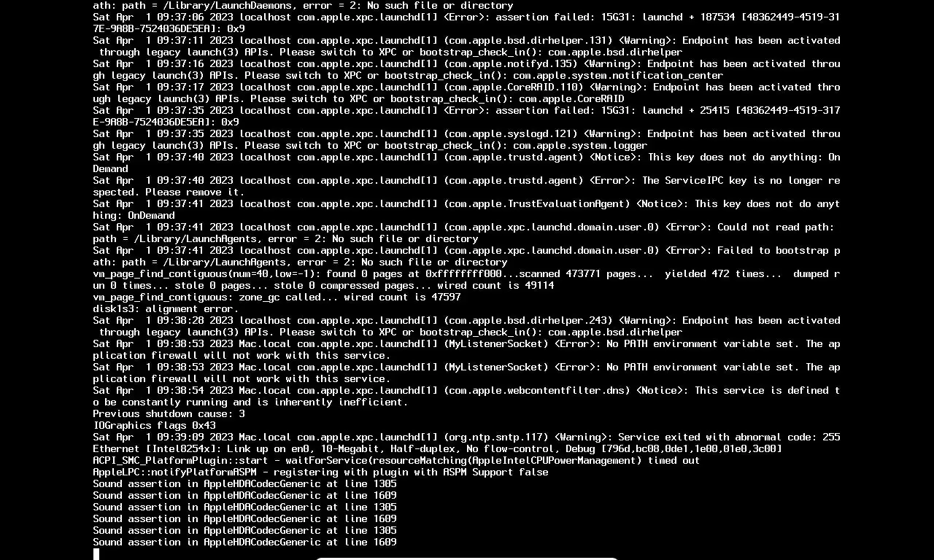This screenshot has height=560, width=934.
Task: Click the com.apple.notifyd.135 warning line
Action: [466, 70]
